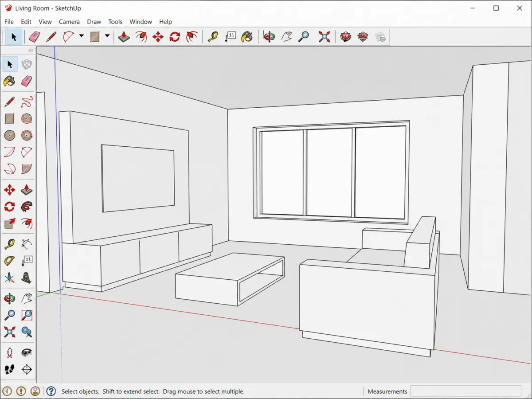Select the Section Plane tool
Screen dimensions: 532x399
point(27,370)
